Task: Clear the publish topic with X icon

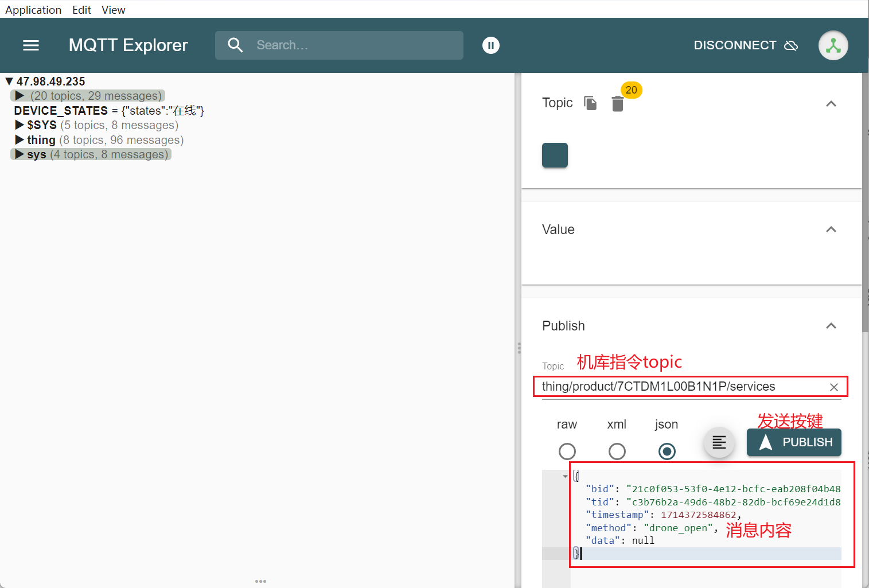Action: 834,387
